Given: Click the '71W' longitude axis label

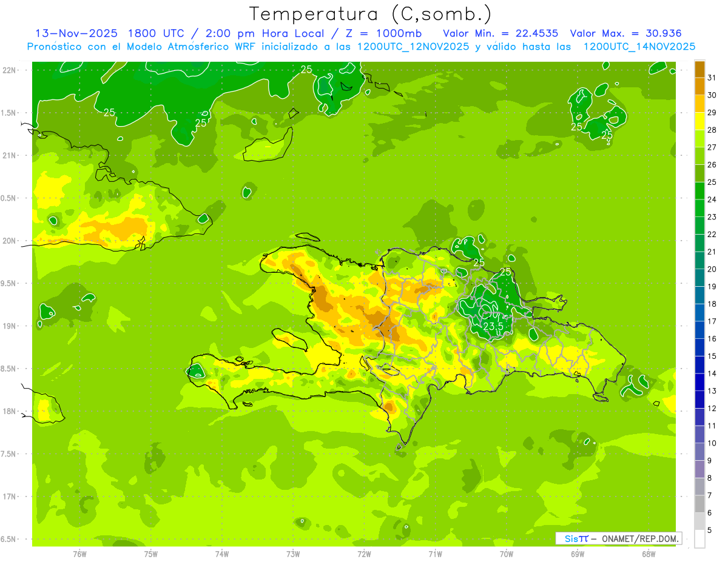Looking at the screenshot, I should pos(435,554).
